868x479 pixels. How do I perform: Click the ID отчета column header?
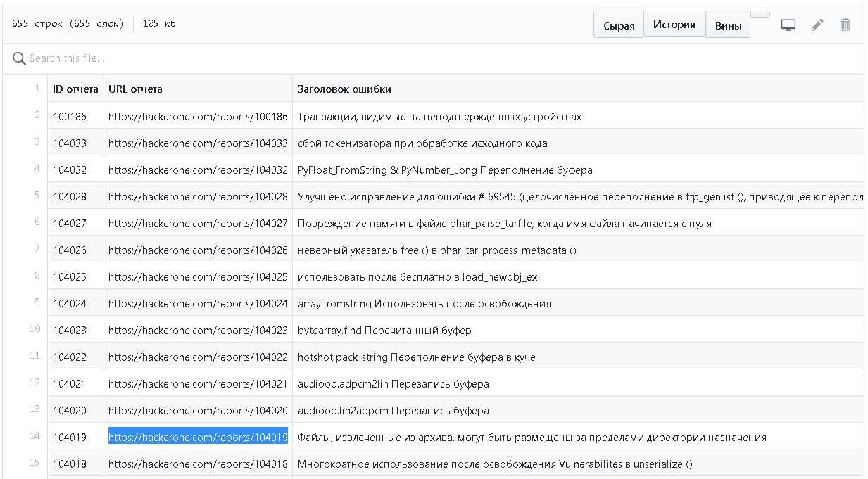pos(75,89)
